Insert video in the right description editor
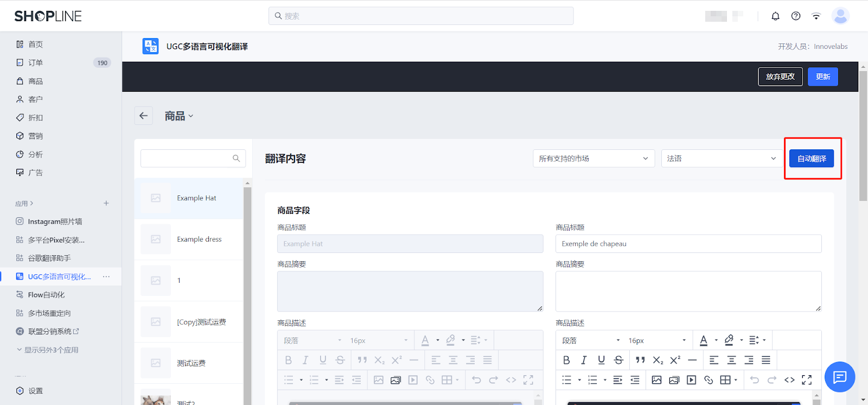868x405 pixels. tap(691, 380)
